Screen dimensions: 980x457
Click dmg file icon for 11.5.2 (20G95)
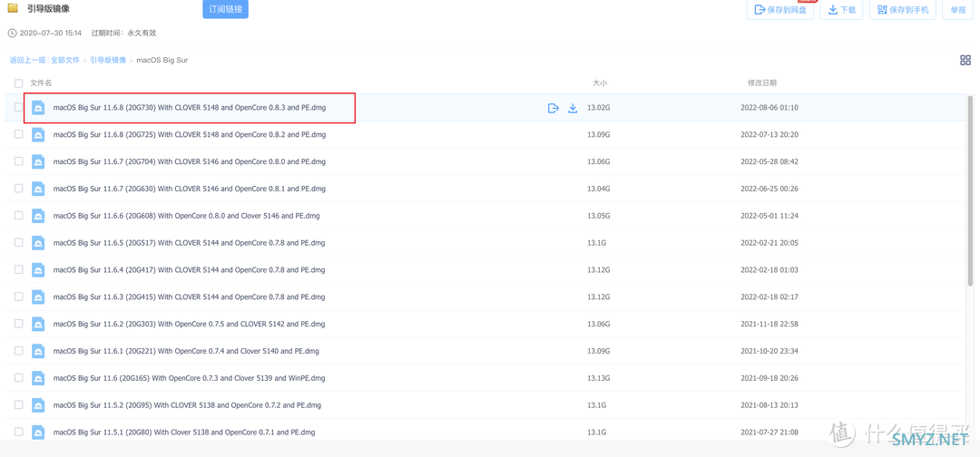[38, 405]
